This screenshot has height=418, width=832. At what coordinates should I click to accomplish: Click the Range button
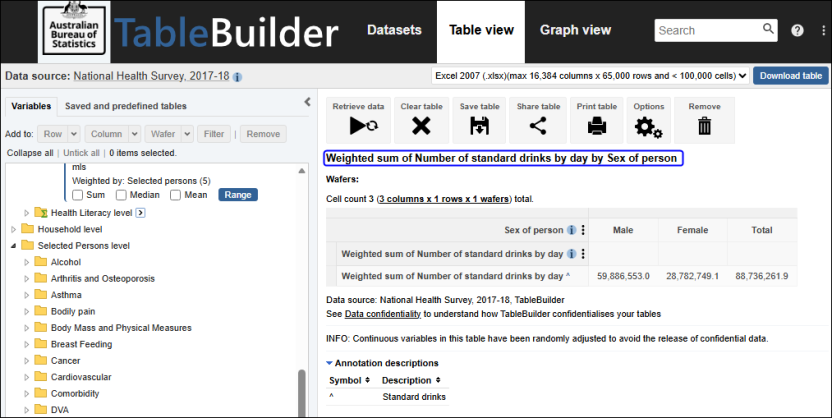tap(238, 195)
